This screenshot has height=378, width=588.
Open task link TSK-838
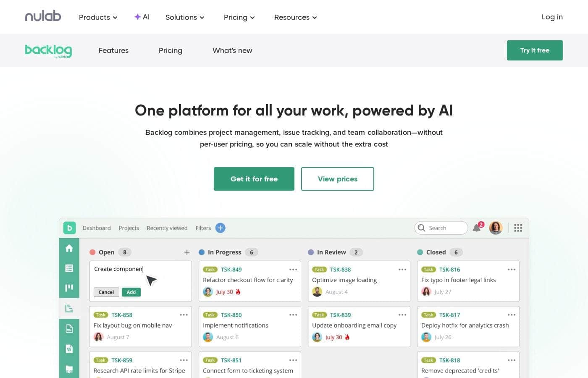coord(341,270)
